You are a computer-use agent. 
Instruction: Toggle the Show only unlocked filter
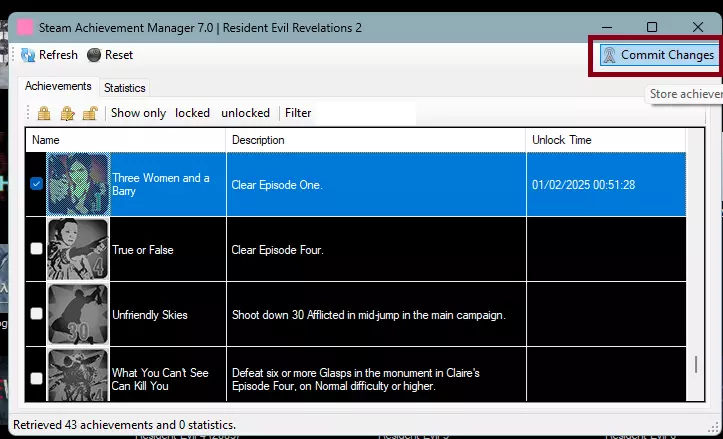(x=245, y=113)
